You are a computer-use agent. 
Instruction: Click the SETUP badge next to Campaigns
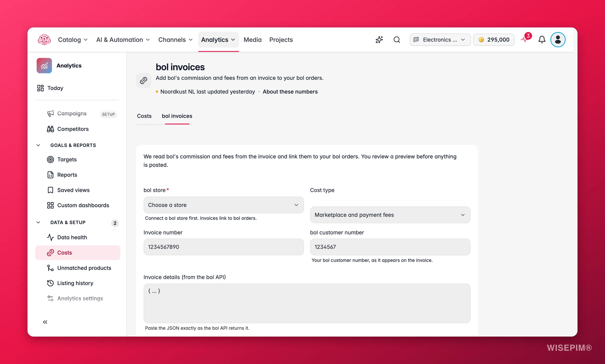108,114
